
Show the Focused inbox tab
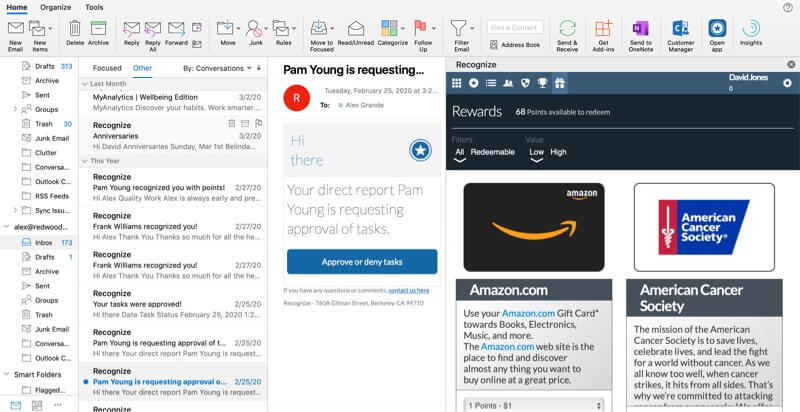tap(107, 68)
